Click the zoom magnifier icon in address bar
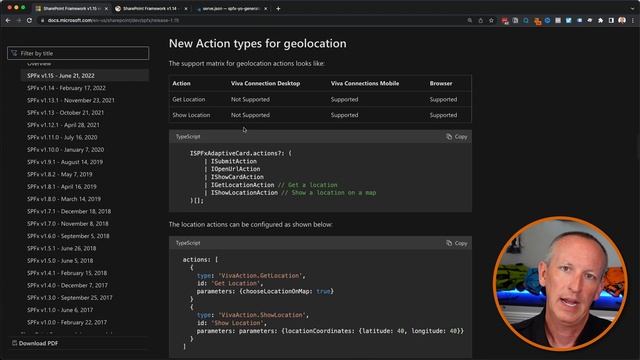 click(x=470, y=20)
